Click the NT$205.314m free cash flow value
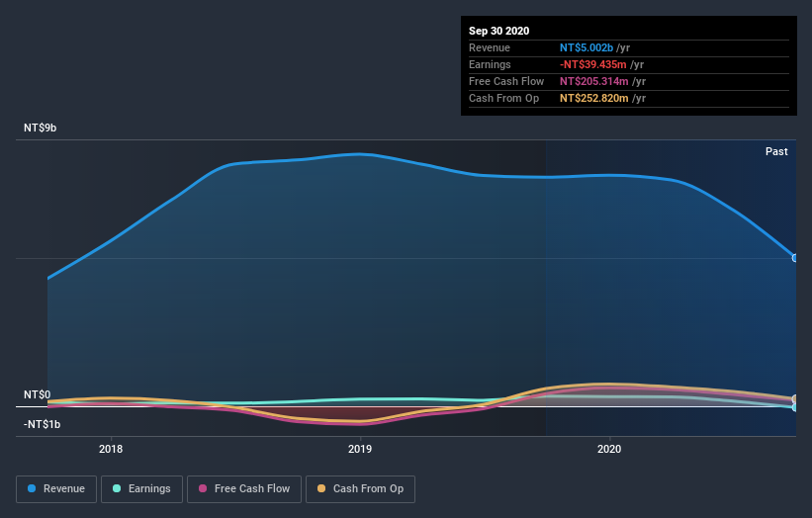 coord(594,81)
